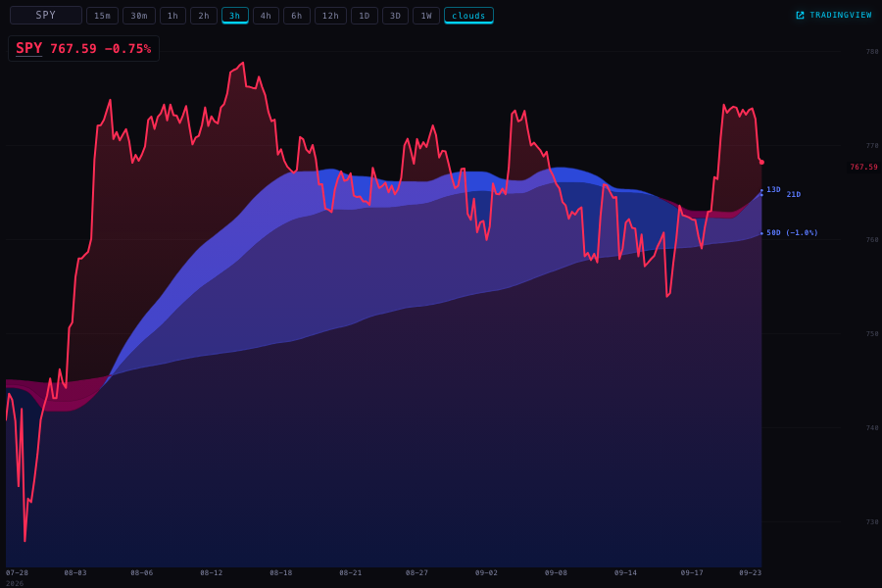Click the 730 price level on the axis

point(872,522)
